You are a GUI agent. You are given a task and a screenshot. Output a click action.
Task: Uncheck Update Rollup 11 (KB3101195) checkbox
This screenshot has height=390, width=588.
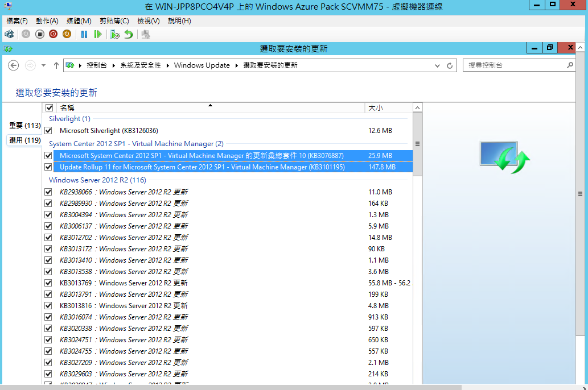[x=48, y=167]
